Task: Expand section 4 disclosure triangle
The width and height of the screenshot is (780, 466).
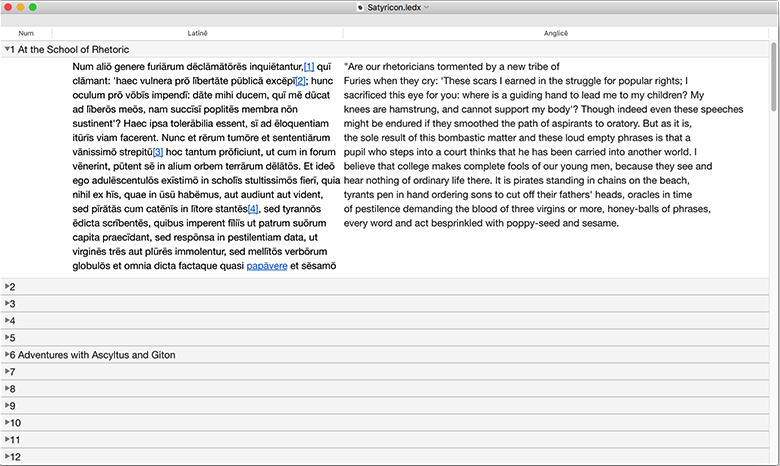Action: coord(7,320)
